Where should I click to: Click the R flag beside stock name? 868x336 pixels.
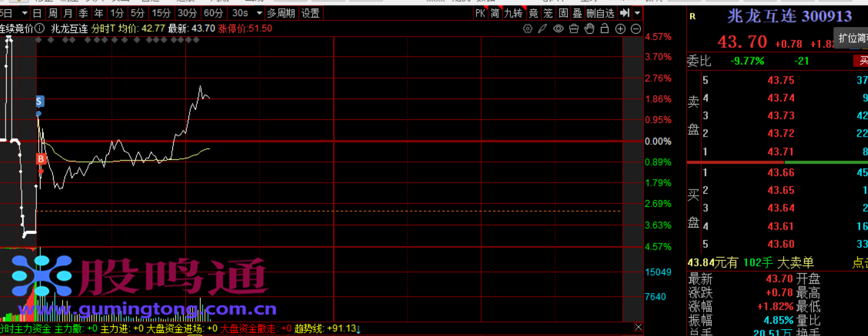coord(693,17)
